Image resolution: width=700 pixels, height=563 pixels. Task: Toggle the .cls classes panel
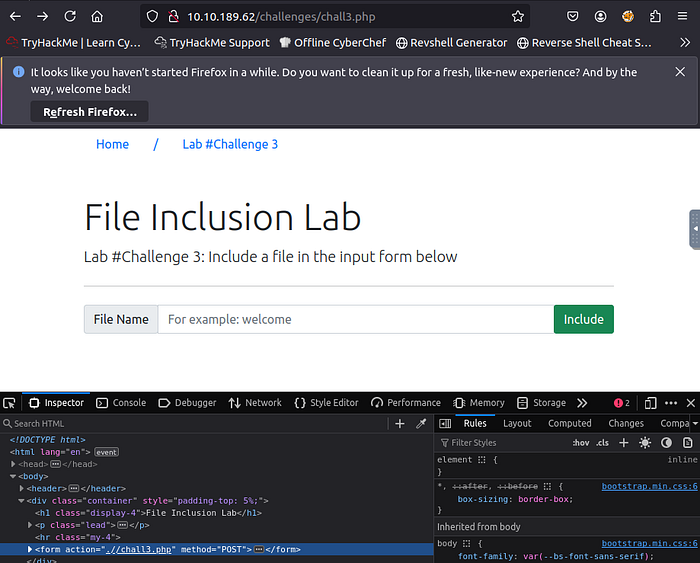[602, 442]
